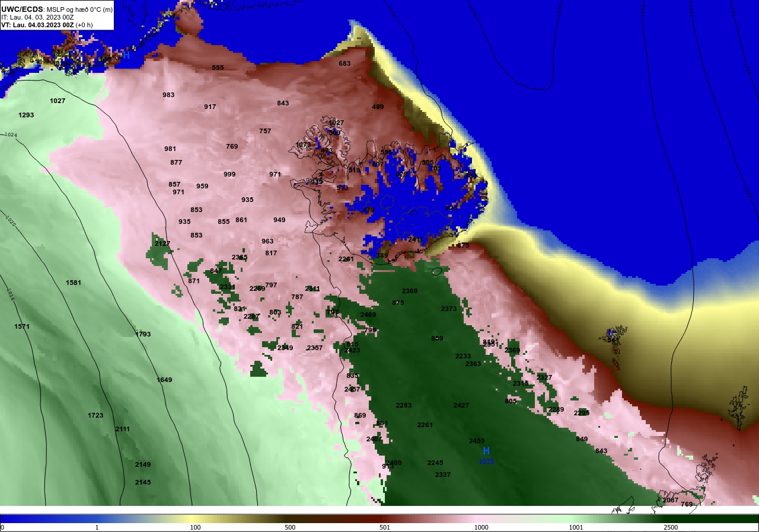The image size is (759, 532).
Task: Click the 821 height value
Action: (x=297, y=326)
